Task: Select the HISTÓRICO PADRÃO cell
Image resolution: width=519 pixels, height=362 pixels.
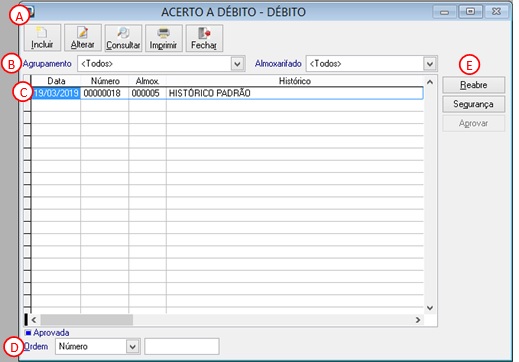Action: 295,93
